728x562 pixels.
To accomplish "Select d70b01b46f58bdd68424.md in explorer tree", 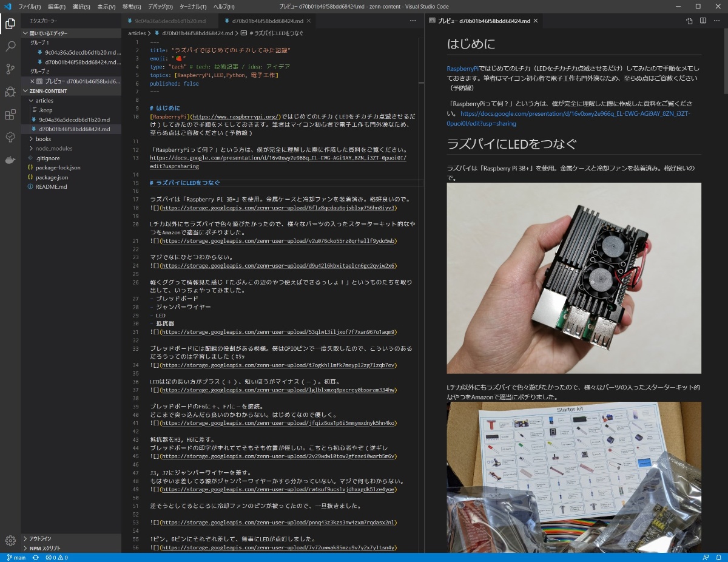I will coord(71,129).
